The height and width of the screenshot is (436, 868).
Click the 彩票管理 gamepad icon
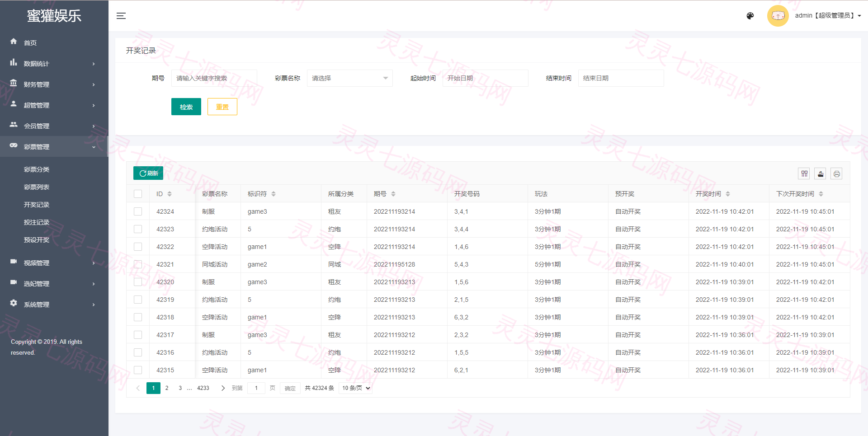click(14, 145)
